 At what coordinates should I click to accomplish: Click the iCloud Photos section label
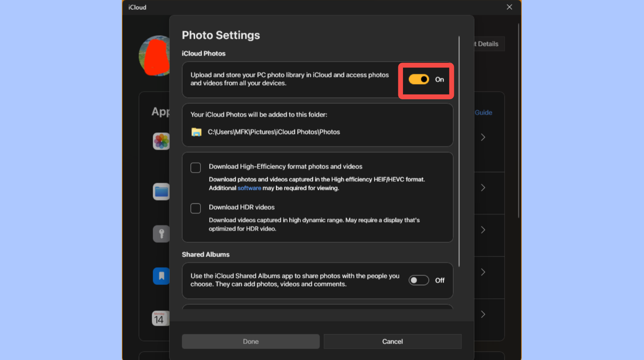204,53
